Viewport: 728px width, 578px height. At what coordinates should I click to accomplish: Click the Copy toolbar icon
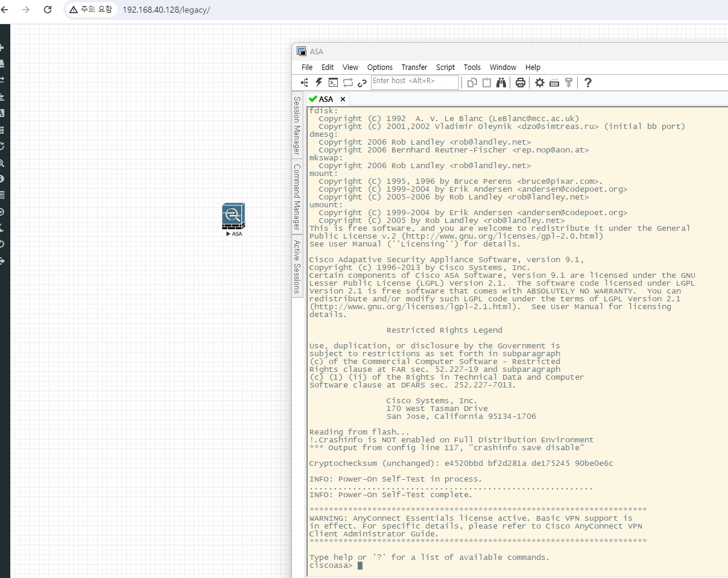(473, 83)
